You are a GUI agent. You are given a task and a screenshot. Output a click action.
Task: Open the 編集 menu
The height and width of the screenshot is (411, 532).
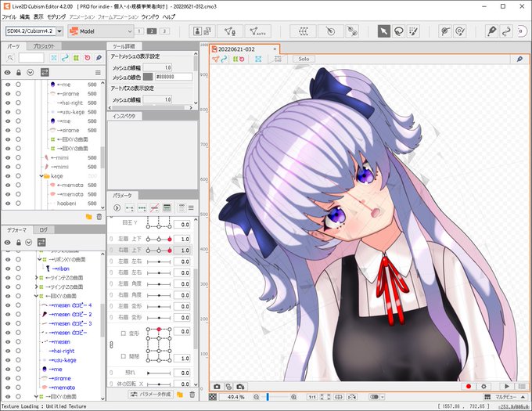pos(25,16)
